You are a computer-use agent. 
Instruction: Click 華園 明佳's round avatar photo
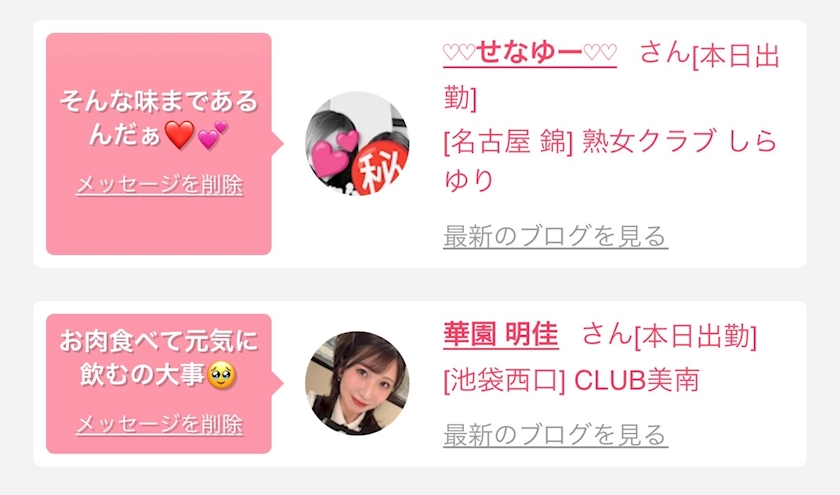pyautogui.click(x=357, y=383)
